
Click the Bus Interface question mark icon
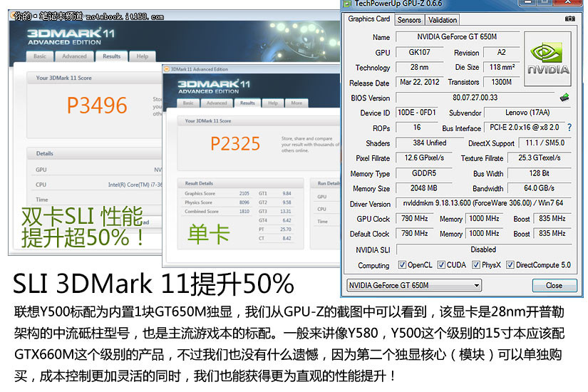tap(569, 127)
